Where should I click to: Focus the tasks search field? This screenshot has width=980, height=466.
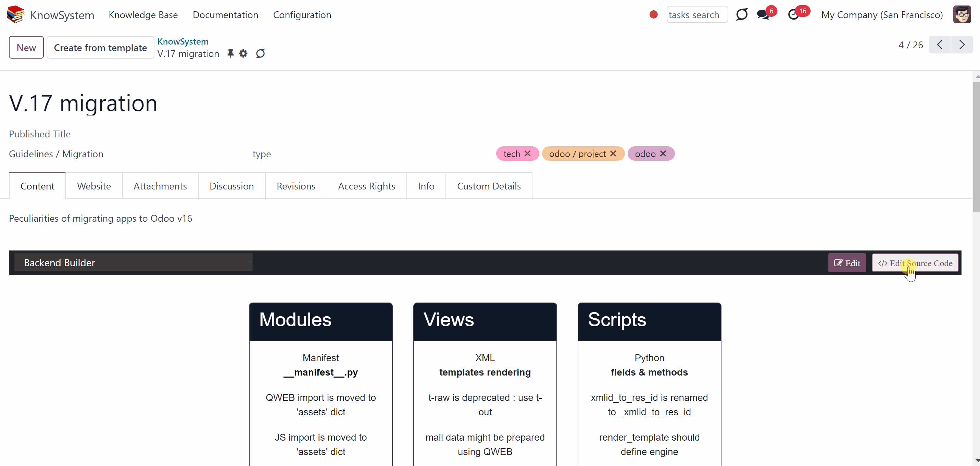697,14
